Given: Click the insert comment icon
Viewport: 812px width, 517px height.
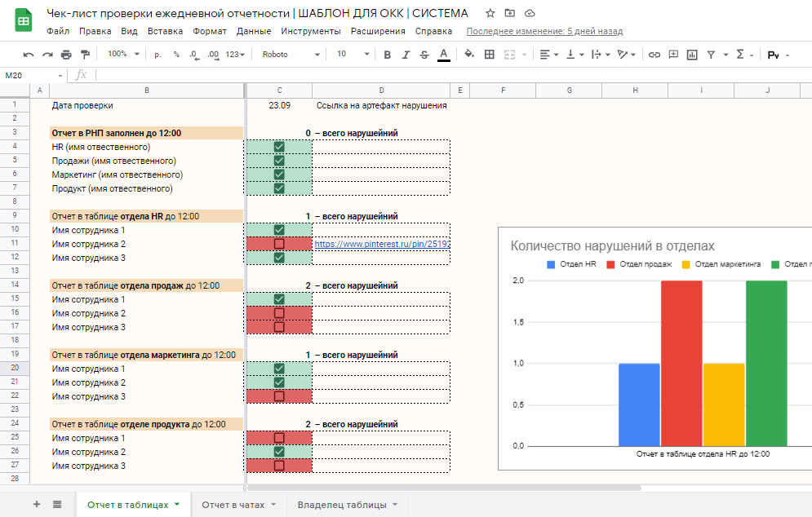Looking at the screenshot, I should 673,55.
